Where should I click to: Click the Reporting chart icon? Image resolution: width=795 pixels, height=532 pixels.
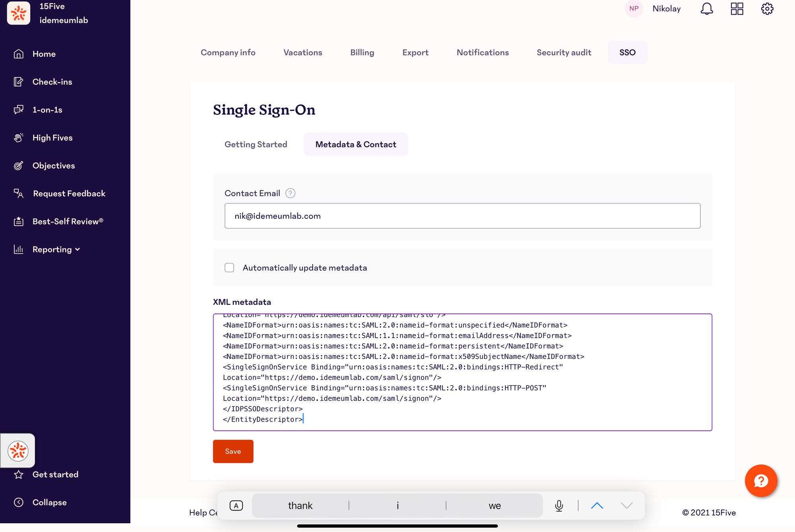(x=18, y=249)
